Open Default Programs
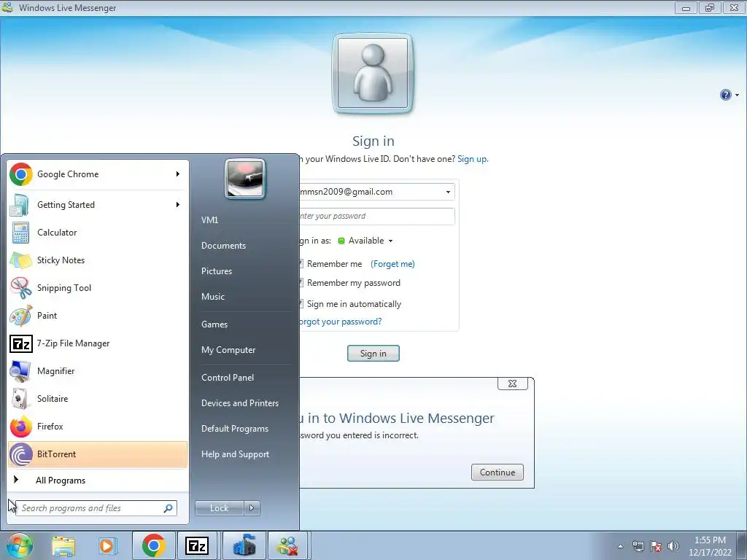Screen dimensions: 747x560 (x=235, y=429)
